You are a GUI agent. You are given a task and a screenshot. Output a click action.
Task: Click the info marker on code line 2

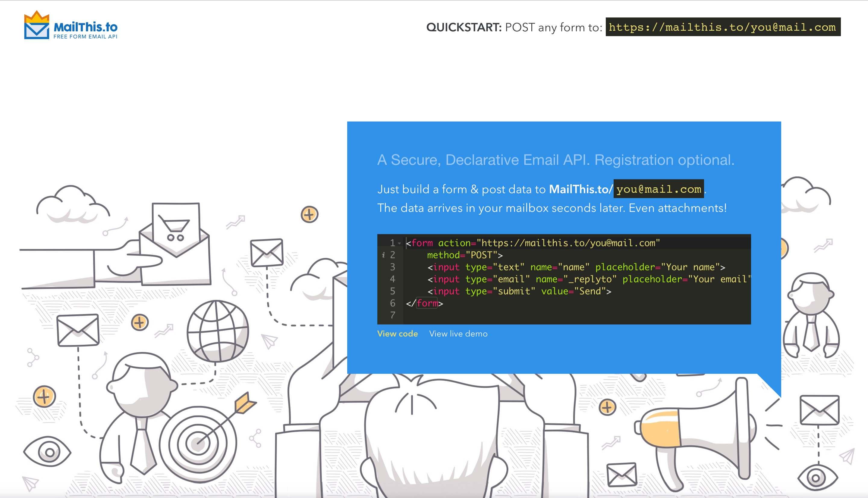[x=383, y=255]
